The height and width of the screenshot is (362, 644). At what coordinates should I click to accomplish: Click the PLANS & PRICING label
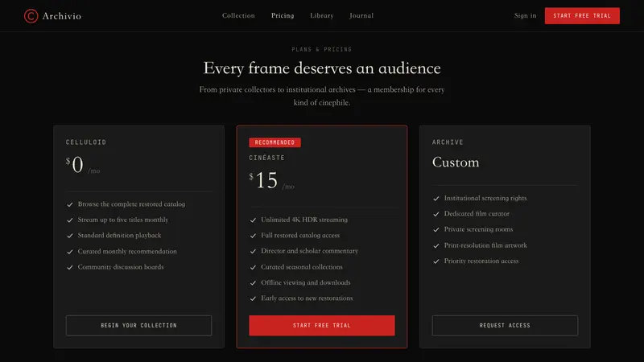(x=322, y=49)
